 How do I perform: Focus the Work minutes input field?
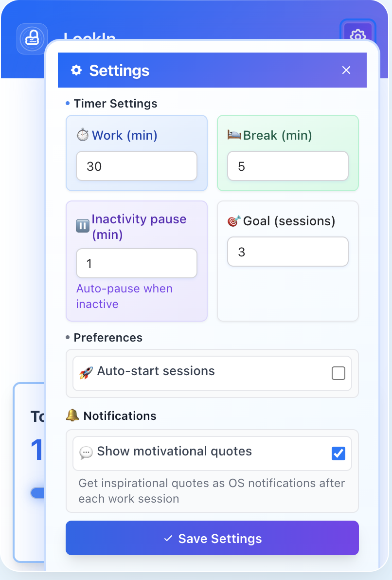click(137, 166)
